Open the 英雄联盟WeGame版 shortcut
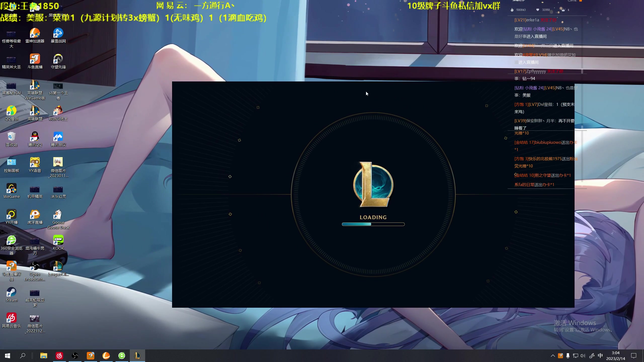This screenshot has height=362, width=644. (35, 90)
